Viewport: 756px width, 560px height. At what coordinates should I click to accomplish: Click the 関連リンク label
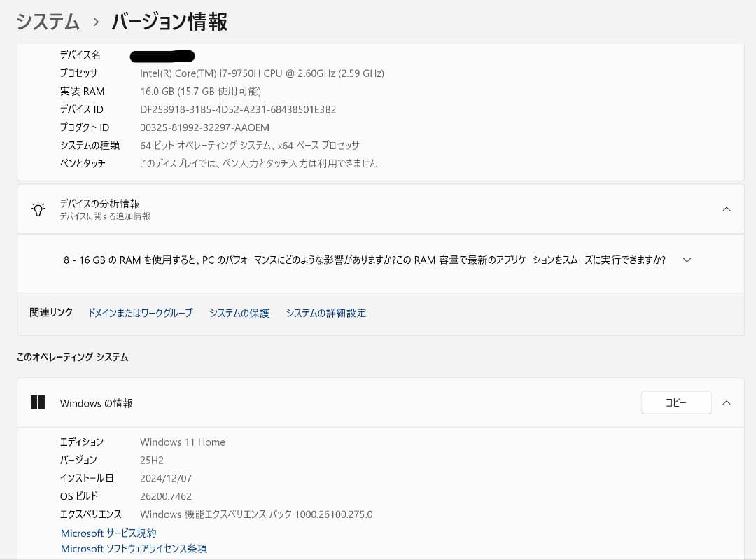[x=51, y=313]
